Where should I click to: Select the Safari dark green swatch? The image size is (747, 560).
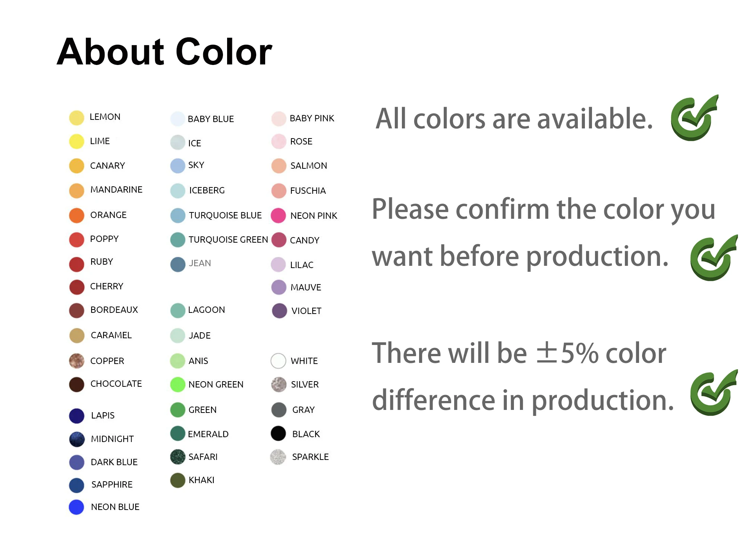[x=178, y=457]
